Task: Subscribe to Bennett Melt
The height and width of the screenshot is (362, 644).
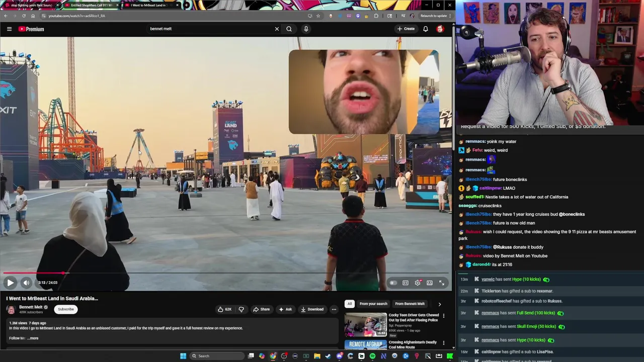Action: pos(66,309)
